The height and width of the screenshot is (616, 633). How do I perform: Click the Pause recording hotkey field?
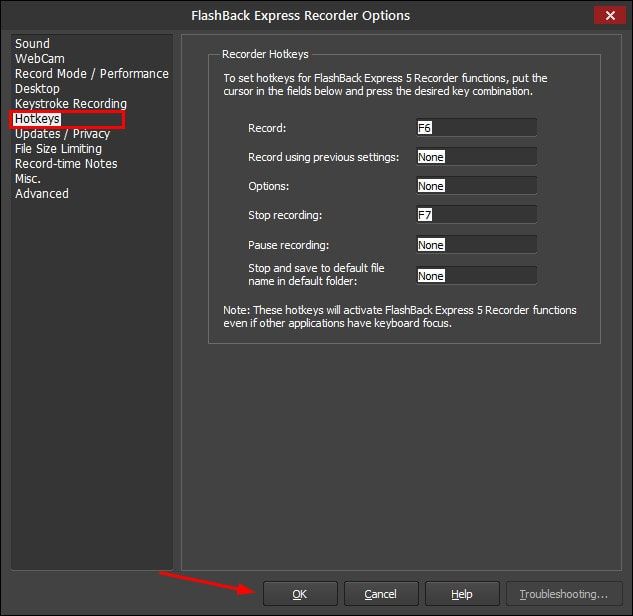click(476, 245)
